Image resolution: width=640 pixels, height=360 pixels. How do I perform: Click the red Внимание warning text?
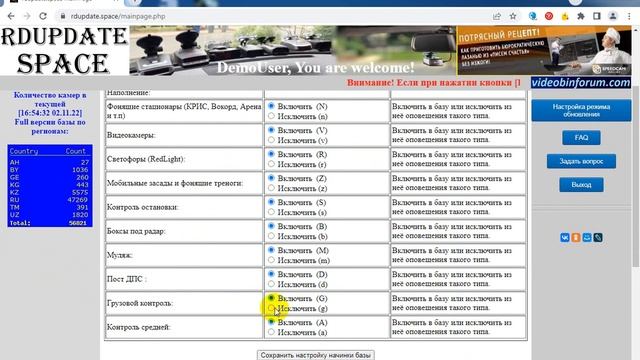[433, 82]
